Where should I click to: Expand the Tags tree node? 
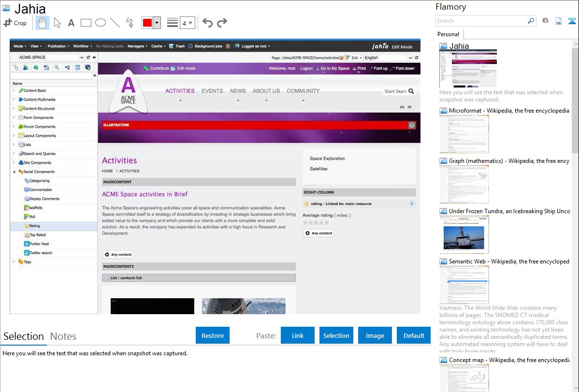click(14, 262)
